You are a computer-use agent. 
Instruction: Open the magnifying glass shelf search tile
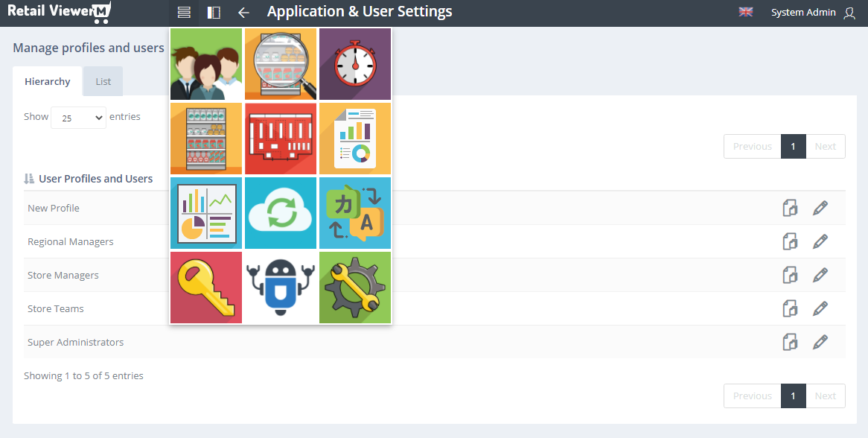click(x=281, y=64)
